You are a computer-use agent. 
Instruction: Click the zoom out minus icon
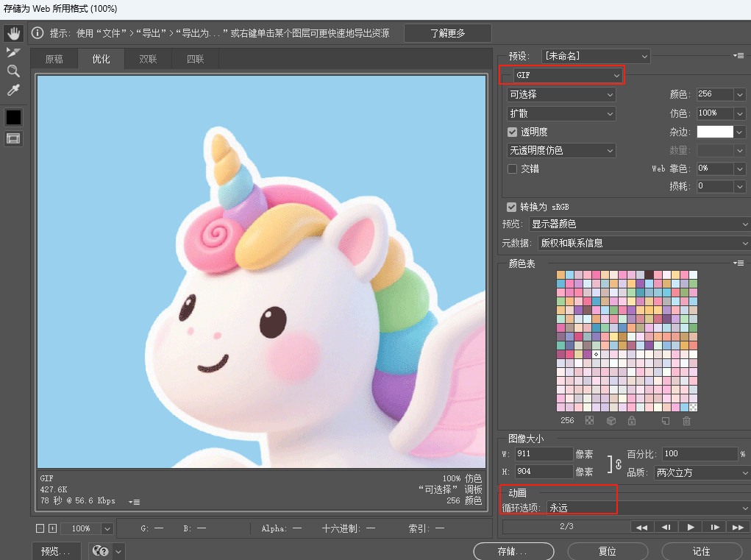click(40, 528)
